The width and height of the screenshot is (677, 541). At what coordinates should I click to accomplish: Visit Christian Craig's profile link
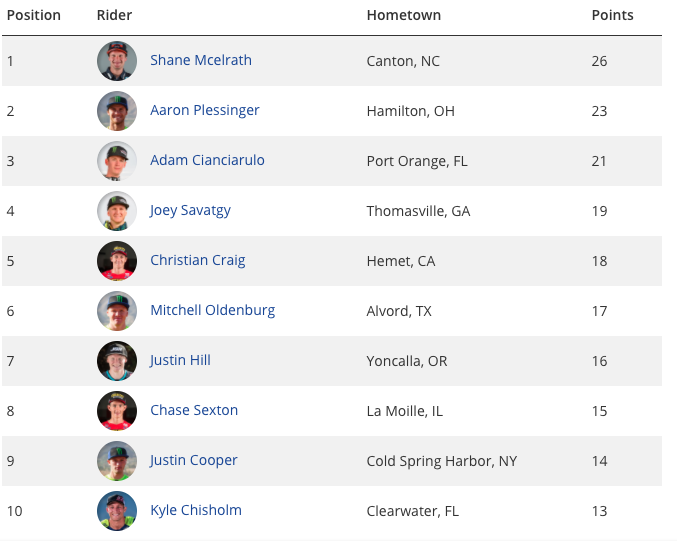coord(198,260)
